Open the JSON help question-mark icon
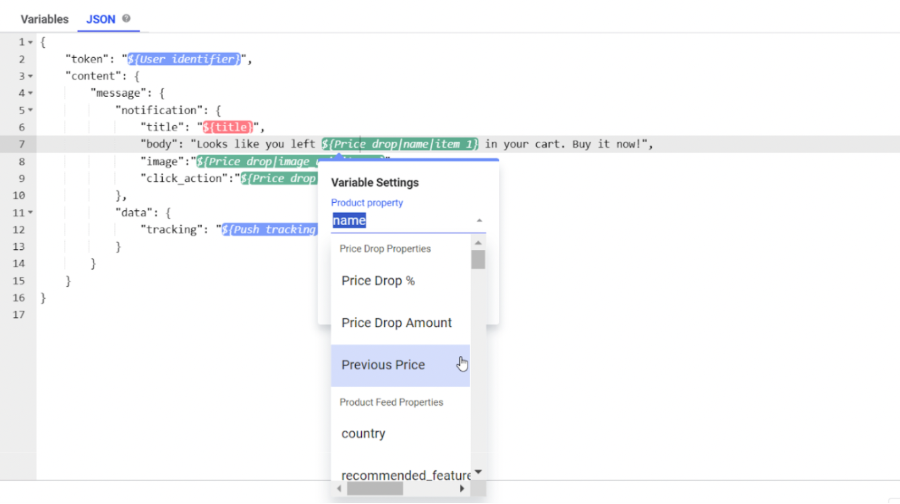Screen dimensions: 900x504 (x=126, y=18)
